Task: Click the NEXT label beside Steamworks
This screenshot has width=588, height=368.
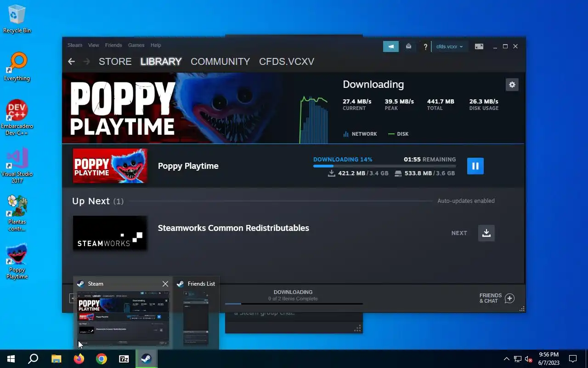Action: (x=459, y=233)
